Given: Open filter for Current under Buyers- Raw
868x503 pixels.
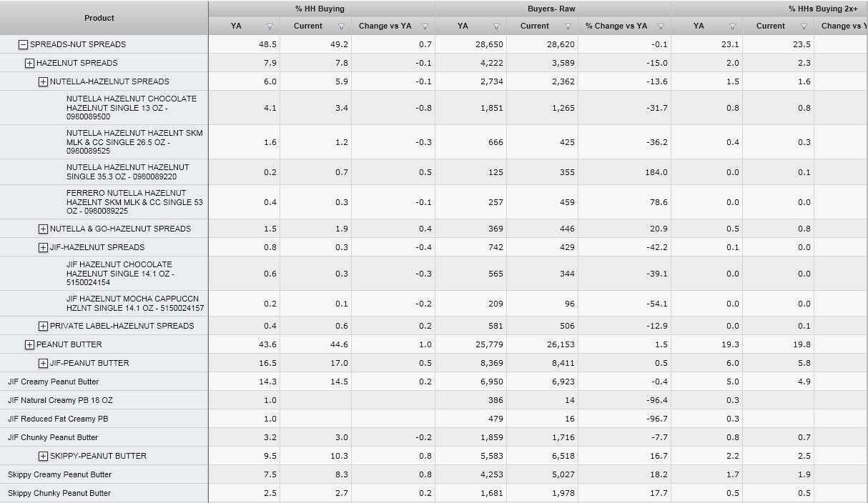Looking at the screenshot, I should pos(568,26).
